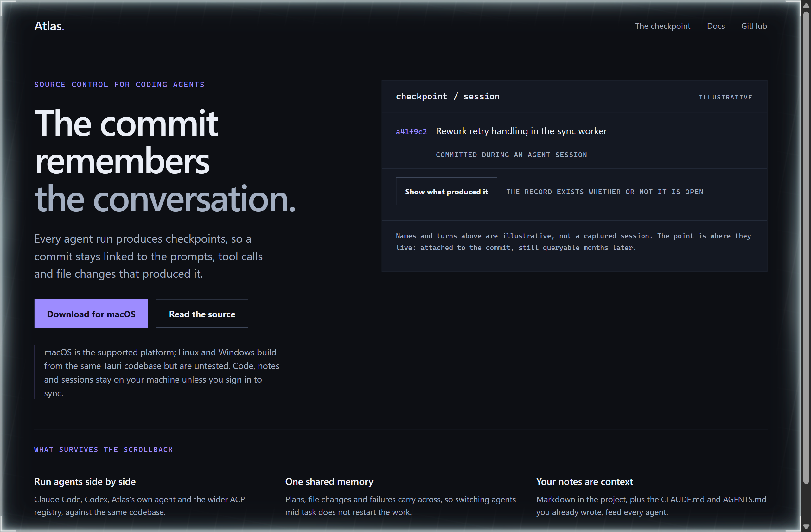This screenshot has height=532, width=811.
Task: Click the 'Names and turns above are illustrative' note
Action: coord(573,242)
